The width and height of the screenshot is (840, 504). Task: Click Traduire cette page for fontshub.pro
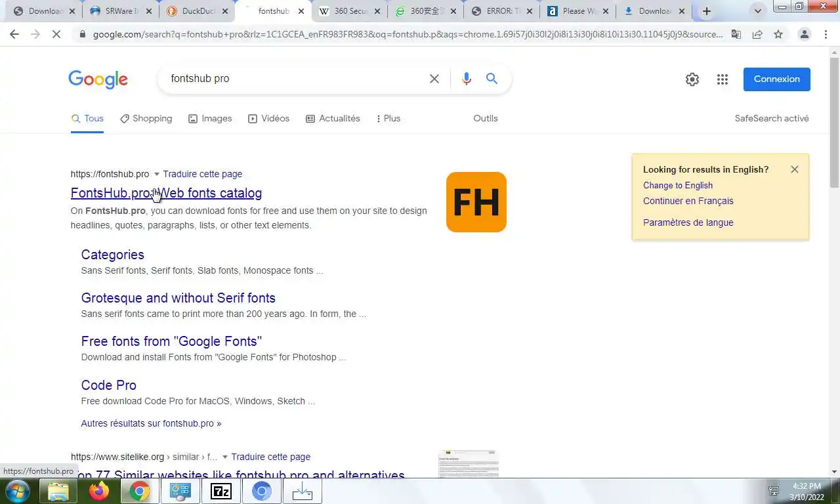click(x=202, y=174)
